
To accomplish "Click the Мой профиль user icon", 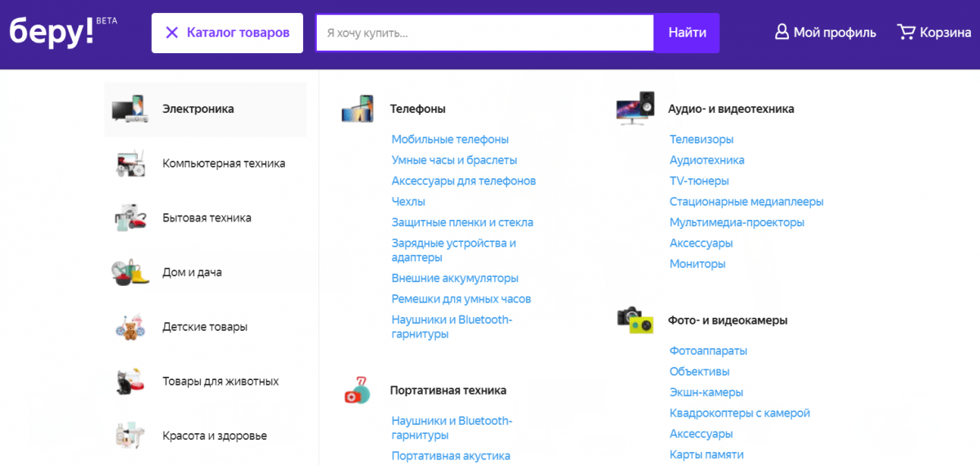I will point(782,33).
